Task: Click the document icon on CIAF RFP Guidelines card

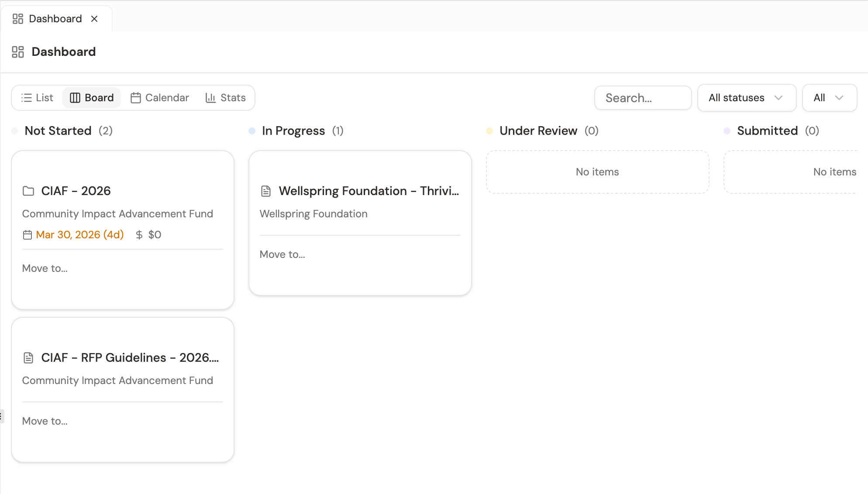Action: click(x=28, y=357)
